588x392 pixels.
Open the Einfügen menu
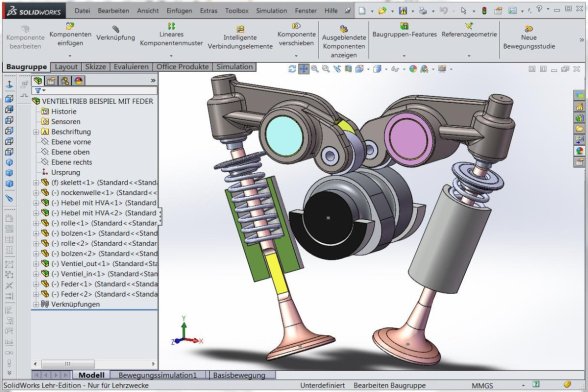pyautogui.click(x=179, y=11)
